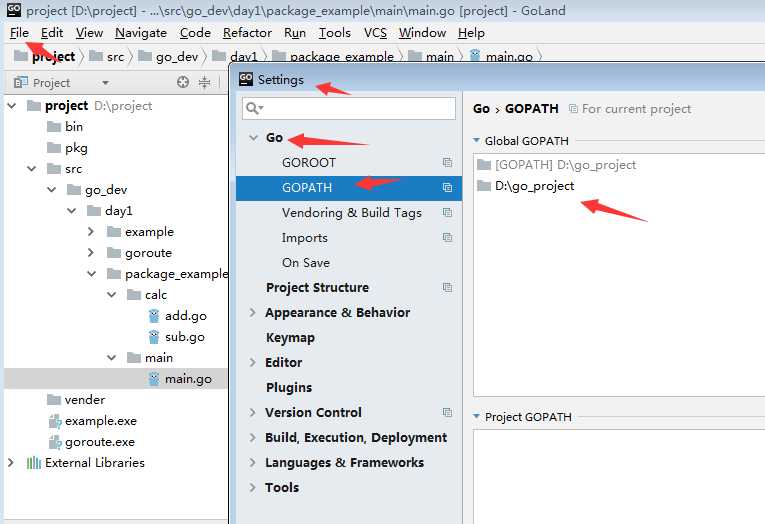765x524 pixels.
Task: Collapse the package_example folder
Action: point(92,274)
